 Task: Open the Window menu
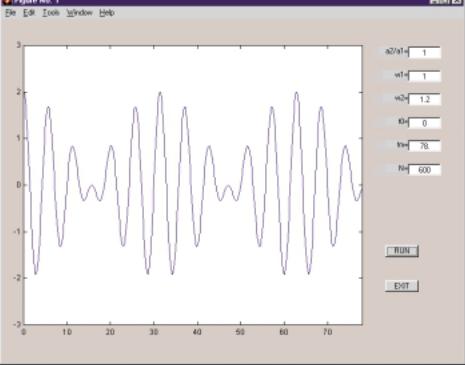point(79,13)
